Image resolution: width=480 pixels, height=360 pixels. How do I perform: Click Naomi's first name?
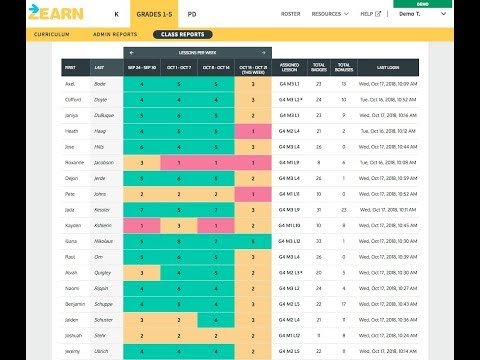(x=72, y=288)
